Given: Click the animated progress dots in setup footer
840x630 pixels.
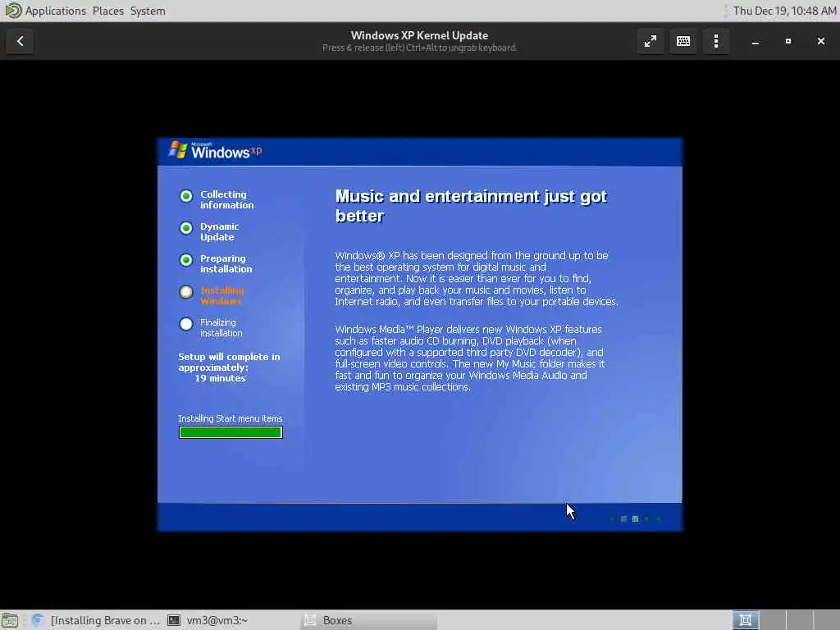Looking at the screenshot, I should coord(636,518).
